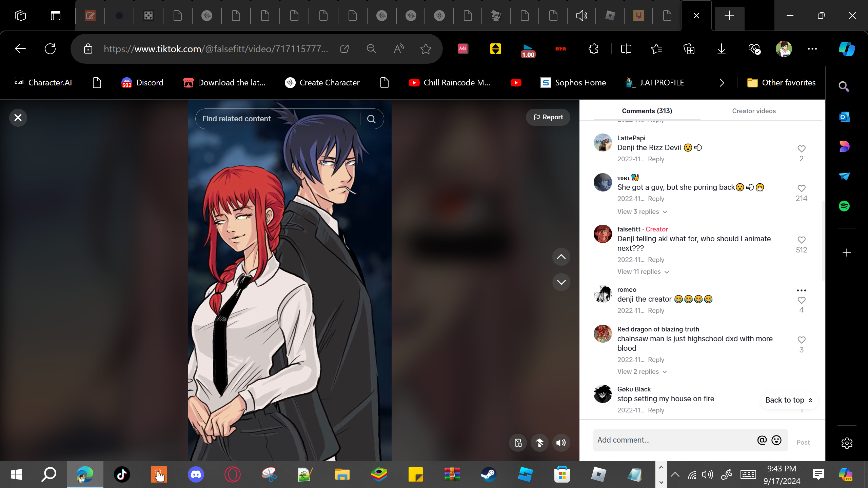
Task: Click the search icon beside Find related content
Action: [x=371, y=119]
